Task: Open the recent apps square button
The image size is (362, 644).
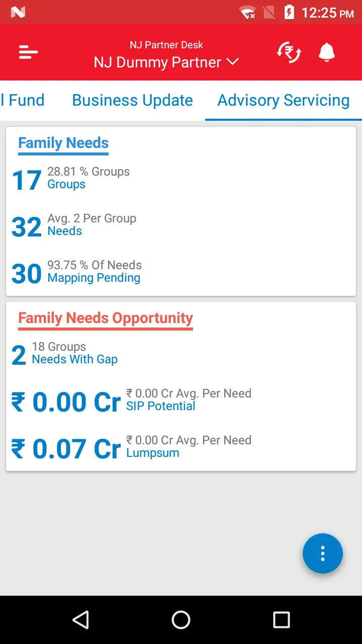Action: tap(281, 620)
